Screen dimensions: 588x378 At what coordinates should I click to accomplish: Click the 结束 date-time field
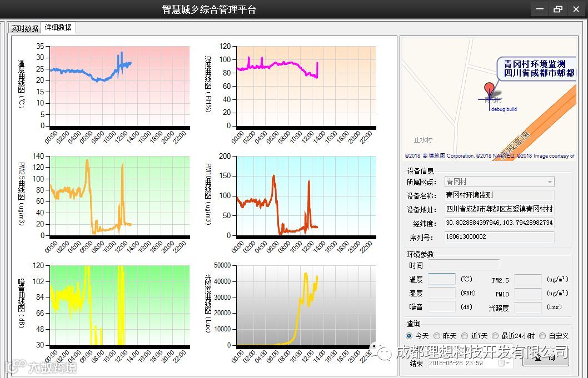pyautogui.click(x=471, y=363)
